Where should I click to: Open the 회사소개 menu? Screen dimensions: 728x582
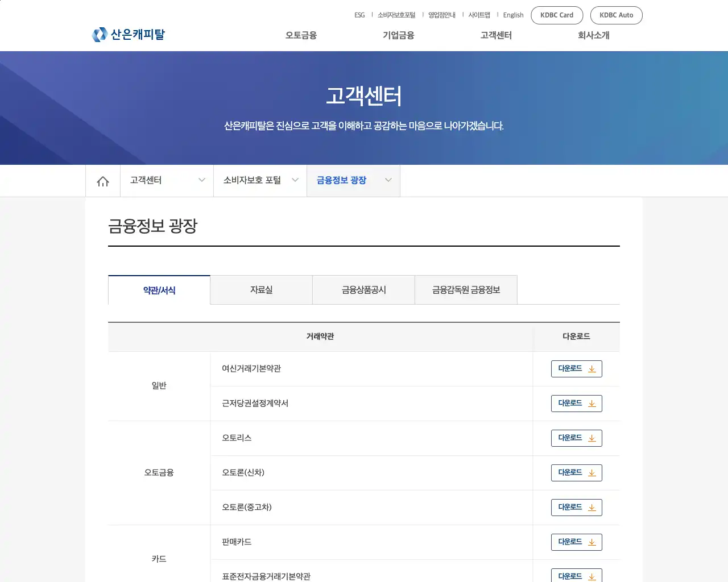click(593, 35)
